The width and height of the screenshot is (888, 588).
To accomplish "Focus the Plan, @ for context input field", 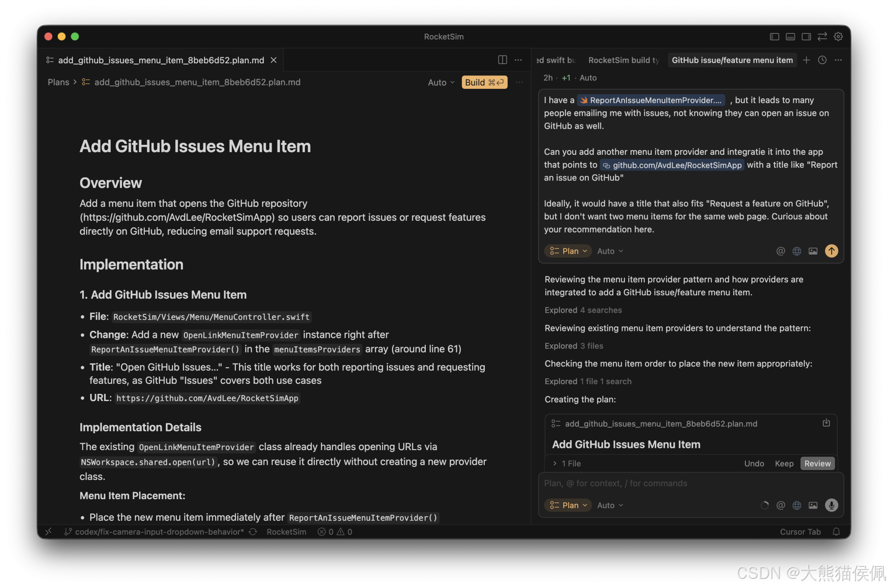I will (691, 483).
